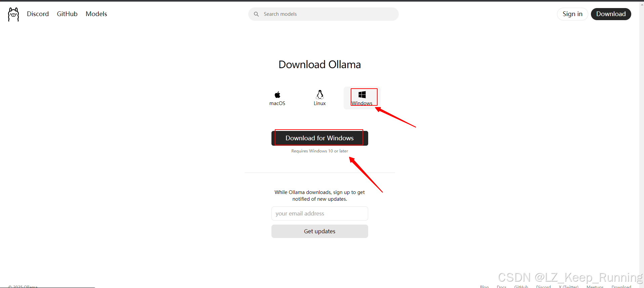Open the footer Discord link
The image size is (644, 288).
click(543, 287)
